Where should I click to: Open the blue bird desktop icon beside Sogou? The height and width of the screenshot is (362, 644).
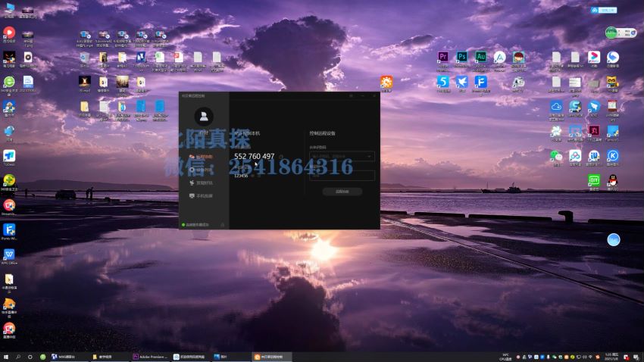coord(461,82)
